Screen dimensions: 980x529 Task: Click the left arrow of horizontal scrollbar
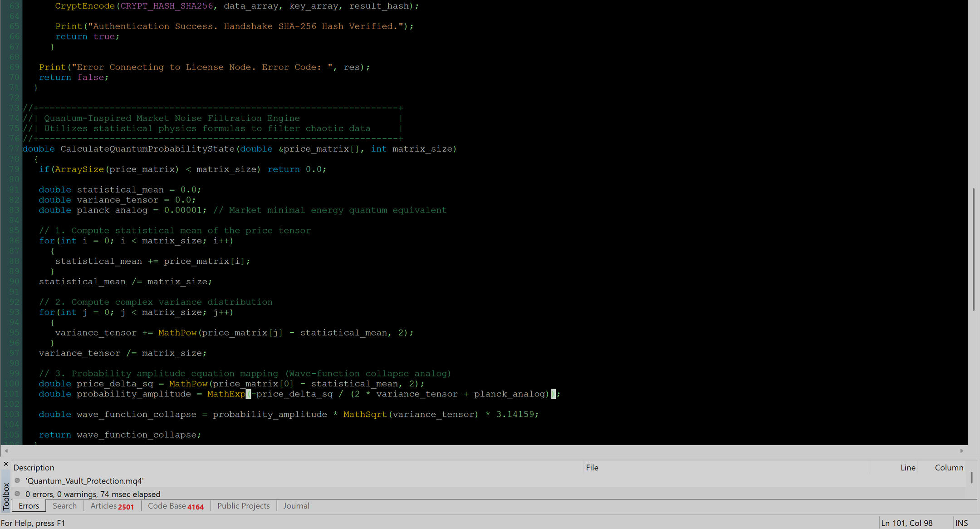pyautogui.click(x=6, y=451)
